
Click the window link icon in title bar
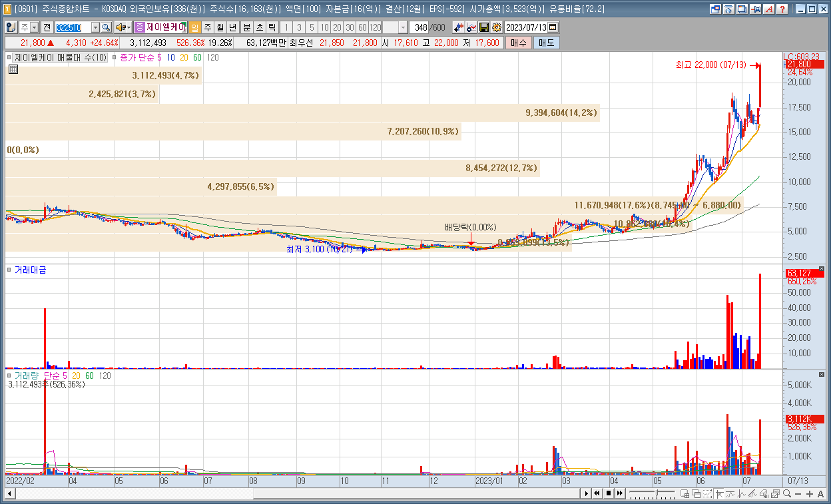716,9
